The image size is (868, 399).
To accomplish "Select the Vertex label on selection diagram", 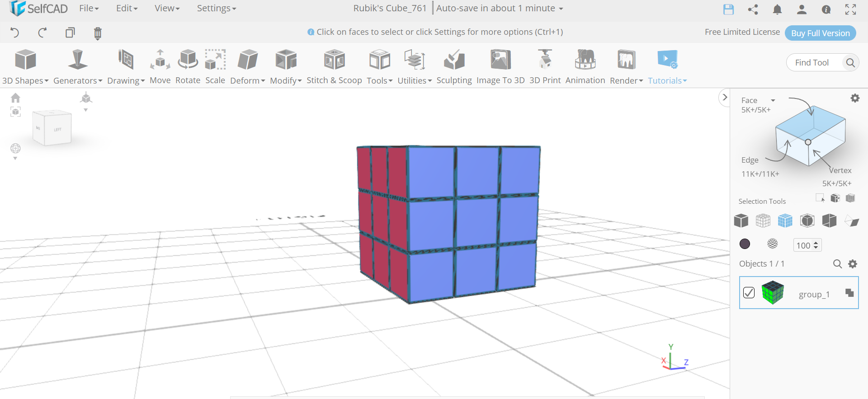I will (x=840, y=170).
